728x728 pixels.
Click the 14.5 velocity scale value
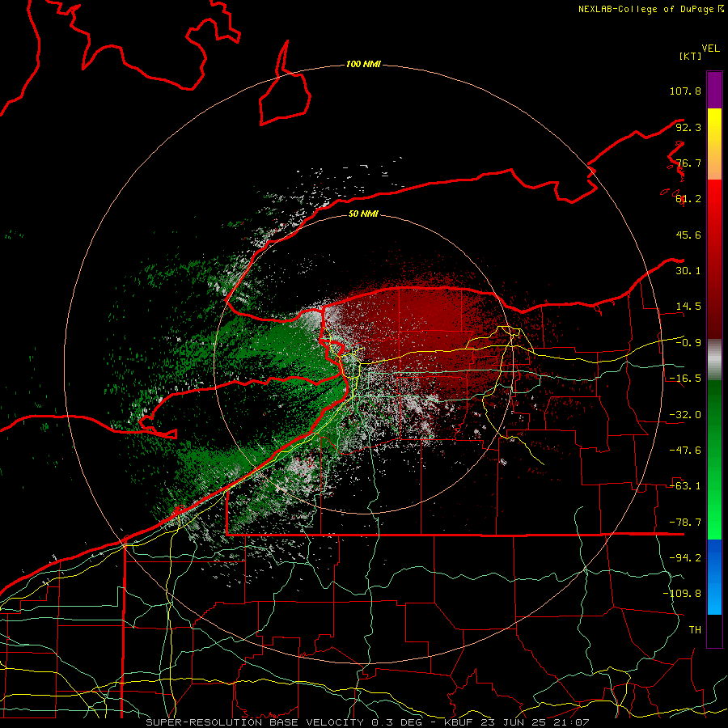pos(688,307)
